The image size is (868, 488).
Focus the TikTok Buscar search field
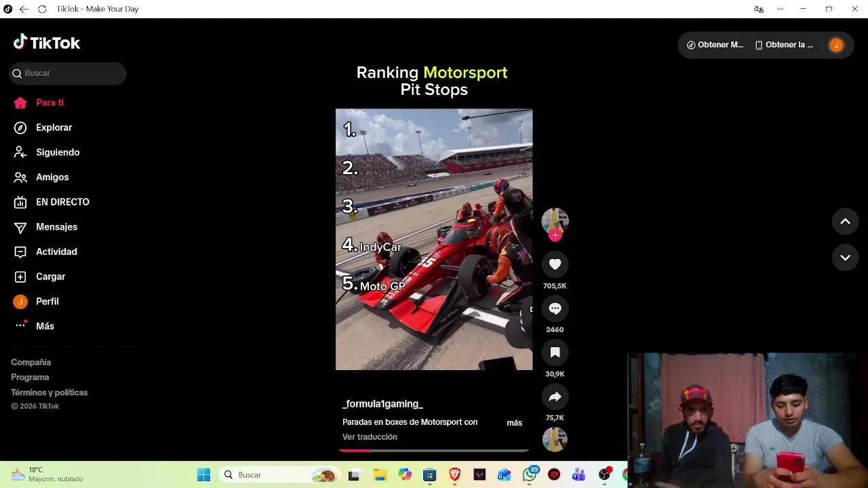68,73
